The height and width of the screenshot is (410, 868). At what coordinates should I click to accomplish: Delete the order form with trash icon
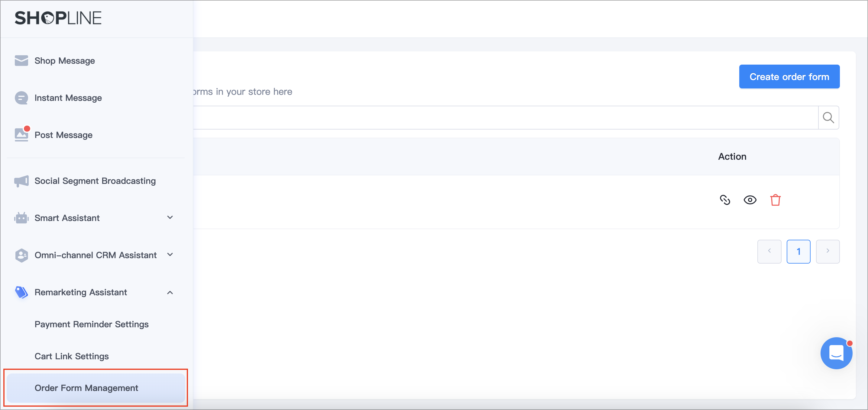pyautogui.click(x=775, y=200)
